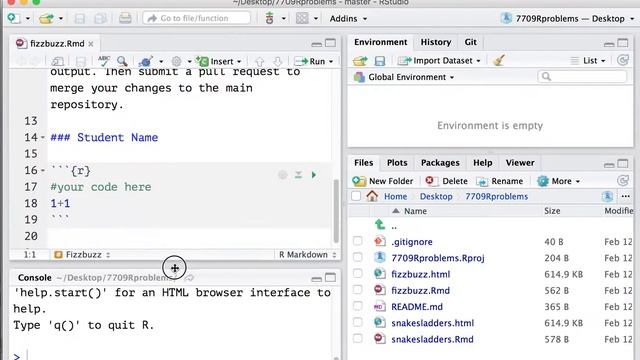Tick the checkbox for fizzbuzz.Rmd
Image resolution: width=640 pixels, height=360 pixels.
[358, 290]
